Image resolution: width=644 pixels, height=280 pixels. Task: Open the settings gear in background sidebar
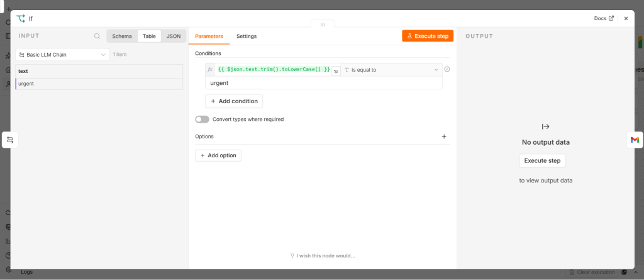(8, 270)
